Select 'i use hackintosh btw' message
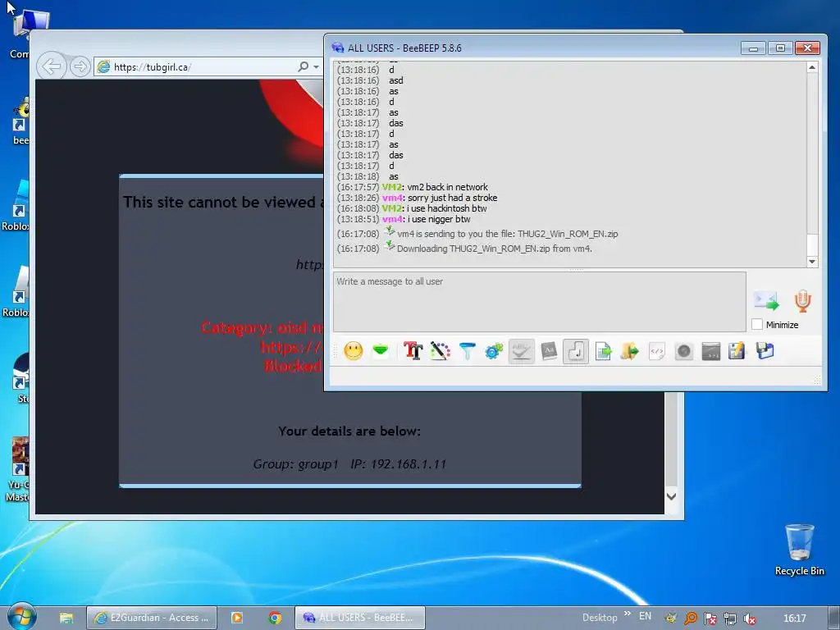 (447, 208)
